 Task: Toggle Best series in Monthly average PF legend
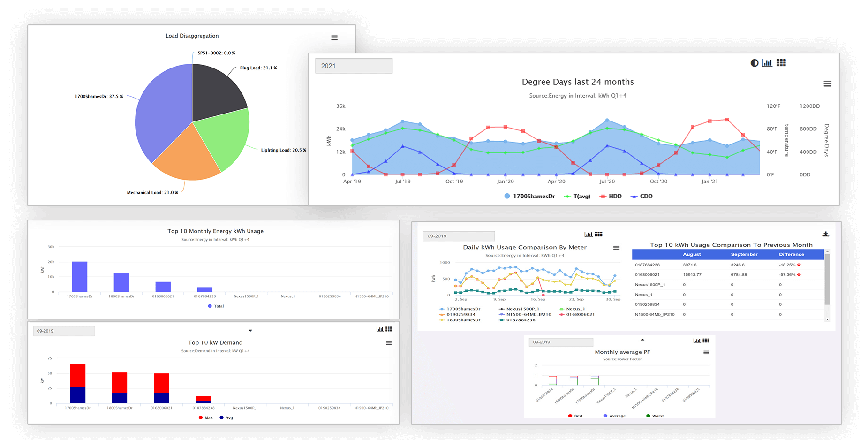click(x=575, y=416)
